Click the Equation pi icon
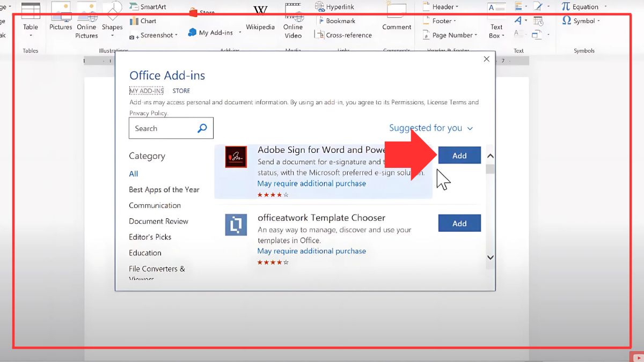 (x=566, y=6)
